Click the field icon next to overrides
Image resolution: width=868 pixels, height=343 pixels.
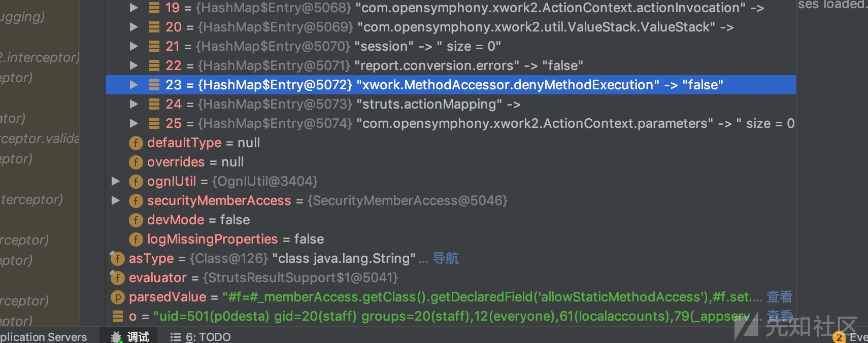136,162
